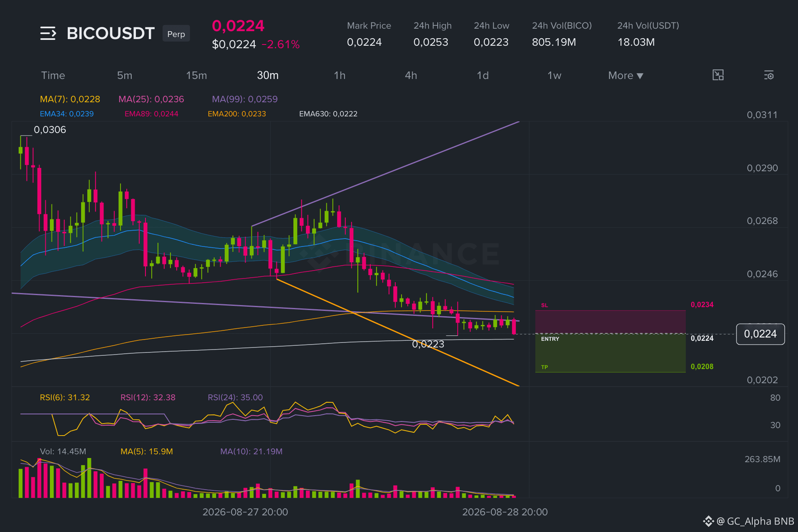Click the volume MA(5): 15.9M label
798x532 pixels.
[x=147, y=451]
